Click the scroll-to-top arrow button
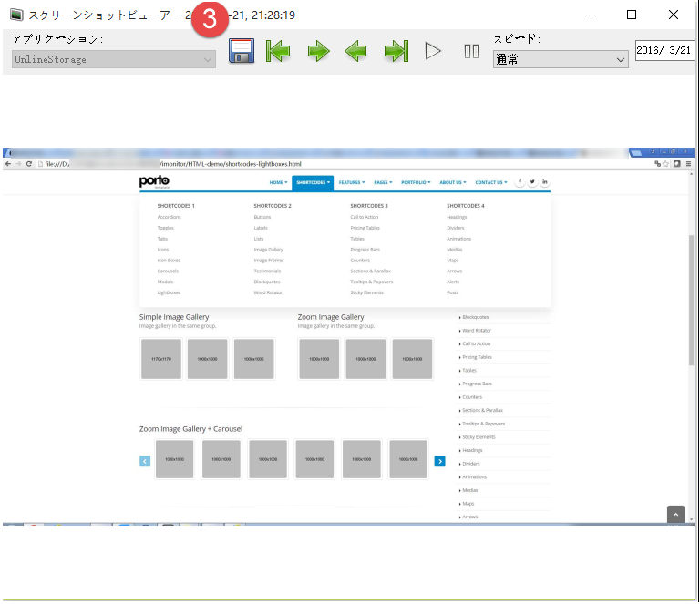 point(675,514)
